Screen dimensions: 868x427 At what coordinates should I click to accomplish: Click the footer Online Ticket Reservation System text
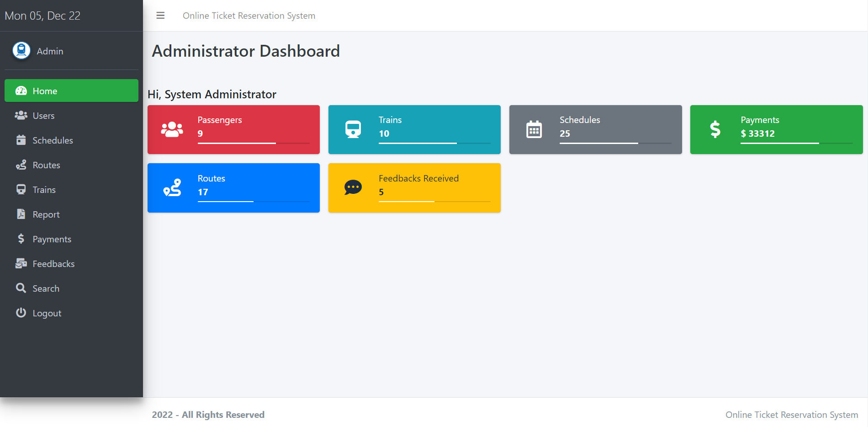pos(791,415)
